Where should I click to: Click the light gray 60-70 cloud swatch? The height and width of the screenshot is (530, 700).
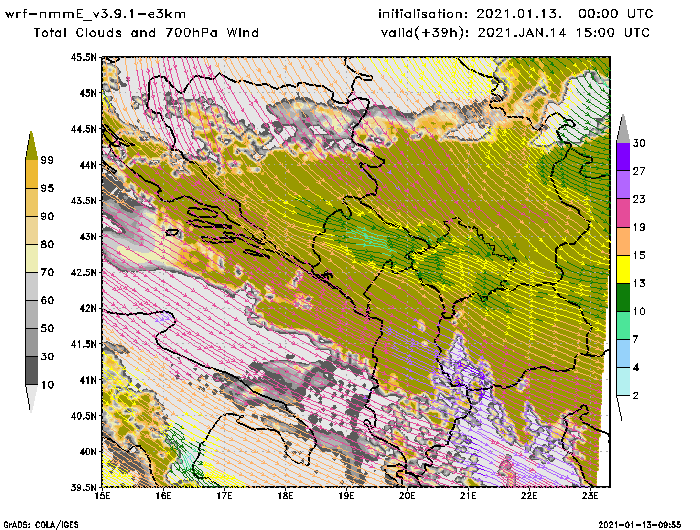click(31, 287)
